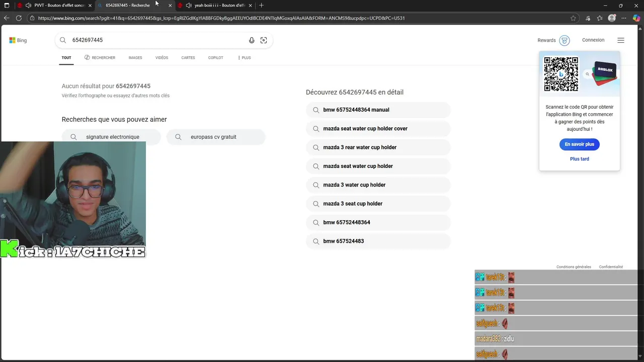Go back to the previous page
The width and height of the screenshot is (644, 362).
click(x=7, y=18)
